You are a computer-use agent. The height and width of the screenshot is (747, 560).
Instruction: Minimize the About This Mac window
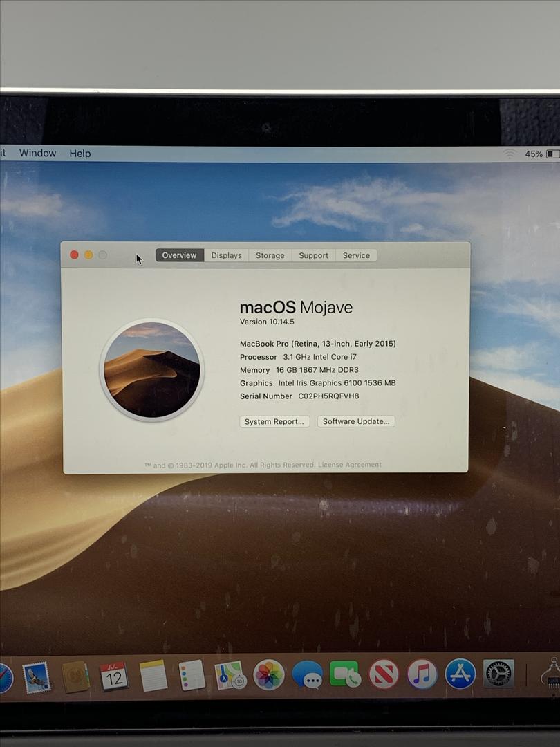(88, 255)
